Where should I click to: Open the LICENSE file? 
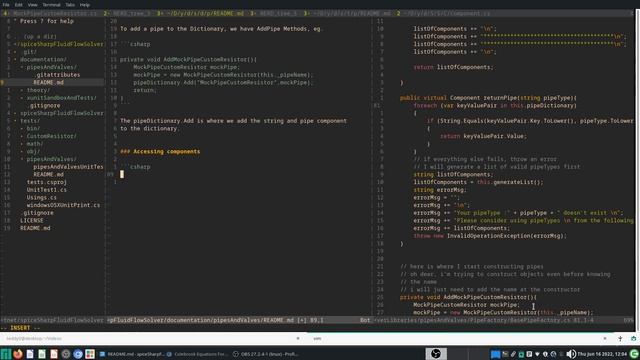[32, 220]
